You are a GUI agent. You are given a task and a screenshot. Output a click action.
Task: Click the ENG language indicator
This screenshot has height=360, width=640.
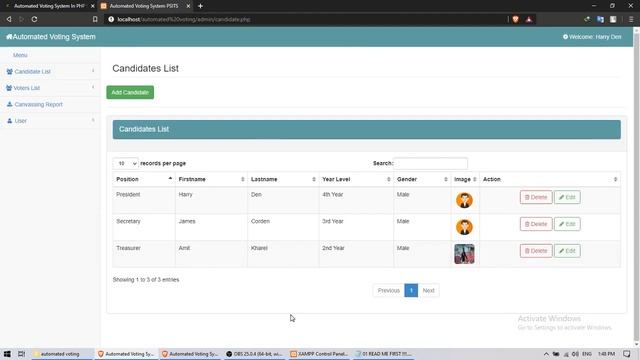[x=587, y=354]
